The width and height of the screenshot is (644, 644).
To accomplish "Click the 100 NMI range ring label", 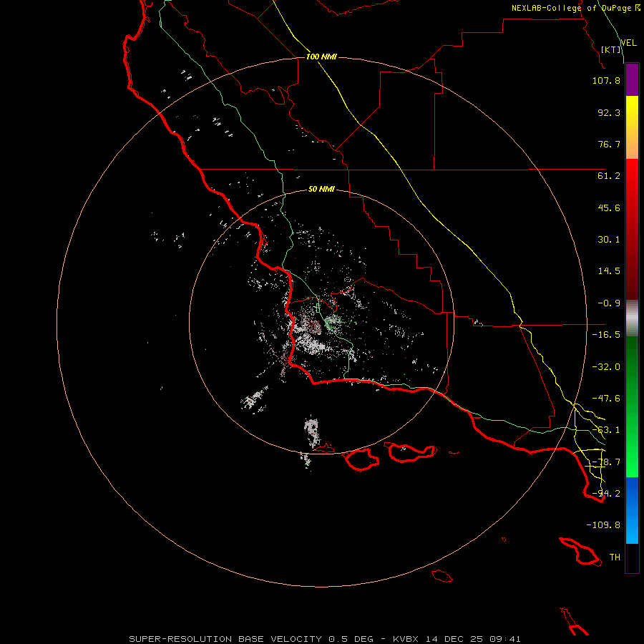I will click(x=321, y=57).
